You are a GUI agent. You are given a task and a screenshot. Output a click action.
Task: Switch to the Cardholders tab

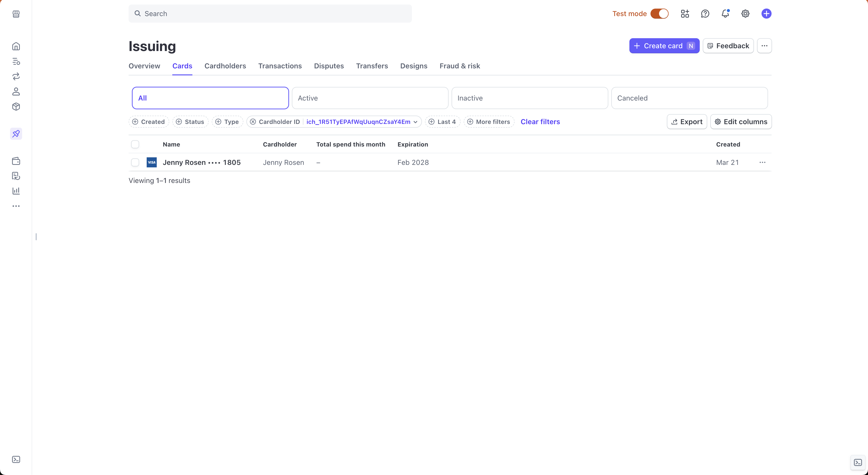[x=225, y=66]
